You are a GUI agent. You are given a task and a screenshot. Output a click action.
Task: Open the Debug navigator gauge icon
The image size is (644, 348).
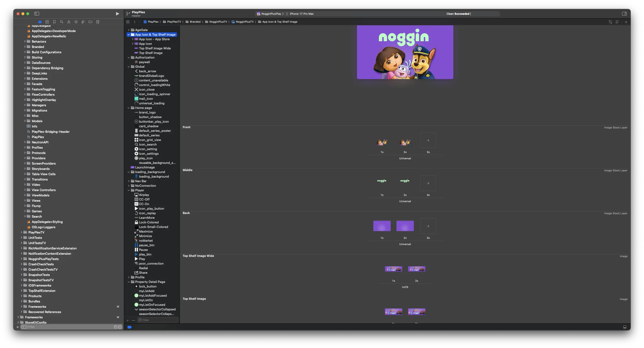coord(83,22)
